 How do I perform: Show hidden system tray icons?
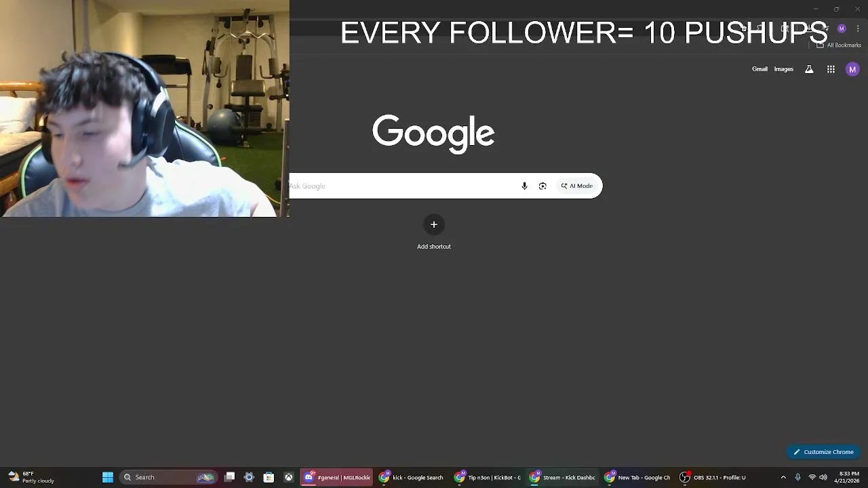pos(783,477)
